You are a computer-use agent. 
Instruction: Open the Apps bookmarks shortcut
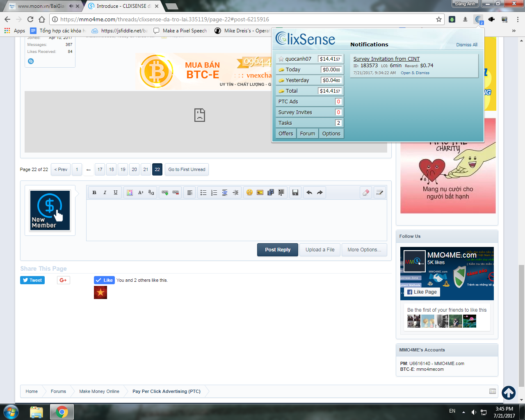pyautogui.click(x=15, y=31)
